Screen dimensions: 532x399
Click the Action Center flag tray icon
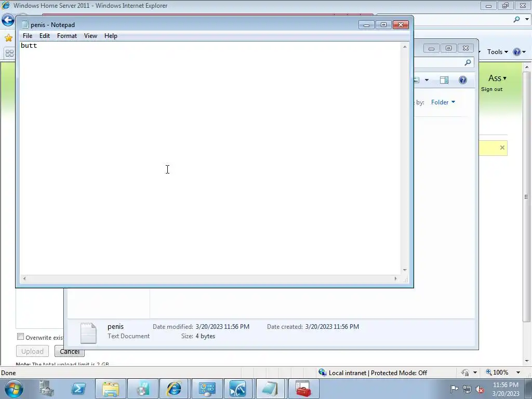[454, 389]
